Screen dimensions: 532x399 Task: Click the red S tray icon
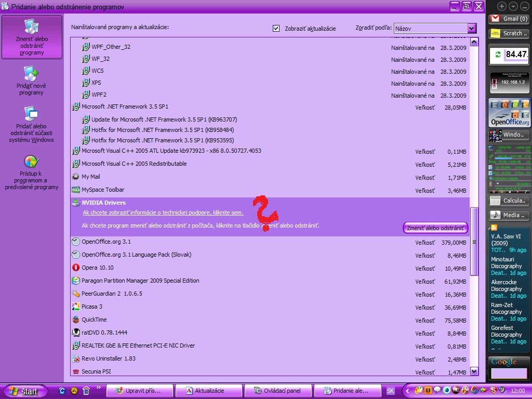494,391
